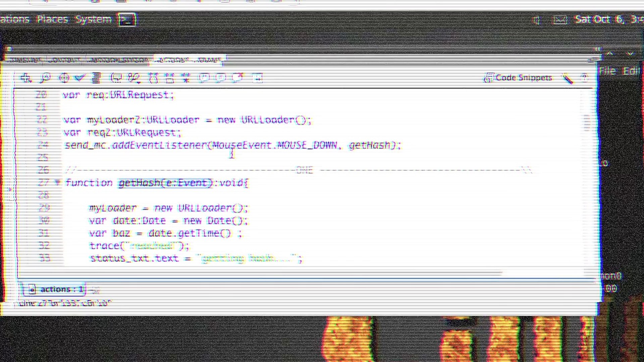The image size is (644, 362).
Task: Open the Places menu
Action: (x=52, y=19)
